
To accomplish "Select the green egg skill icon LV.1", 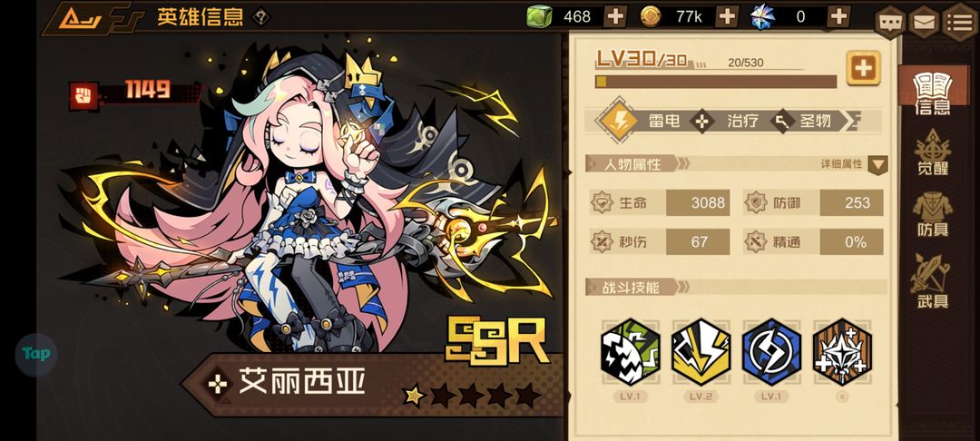I will [630, 352].
